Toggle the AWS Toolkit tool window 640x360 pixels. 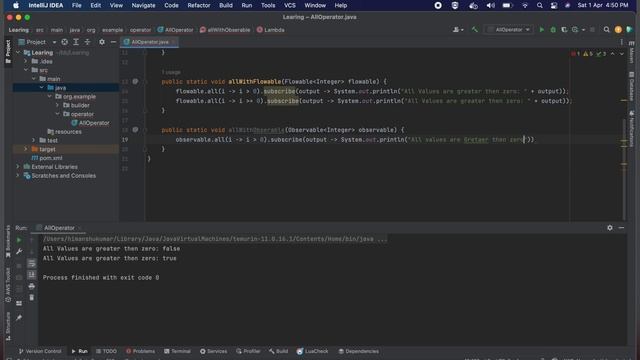click(8, 284)
